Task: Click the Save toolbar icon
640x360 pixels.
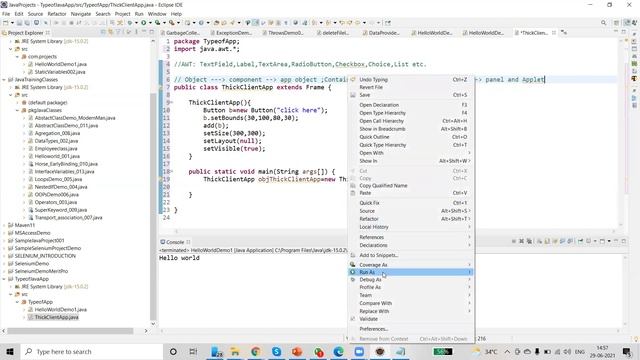Action: tap(19, 23)
